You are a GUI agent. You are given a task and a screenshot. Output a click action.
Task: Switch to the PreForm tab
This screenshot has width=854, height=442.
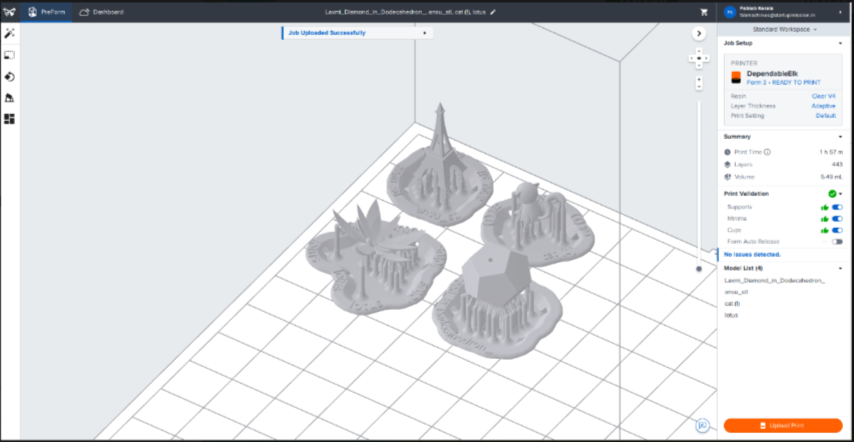[x=46, y=12]
